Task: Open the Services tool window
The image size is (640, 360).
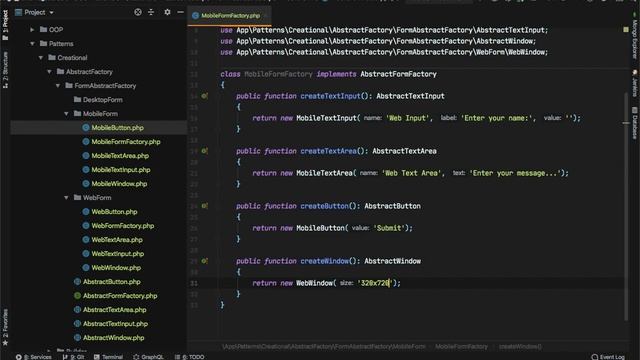Action: tap(34, 357)
